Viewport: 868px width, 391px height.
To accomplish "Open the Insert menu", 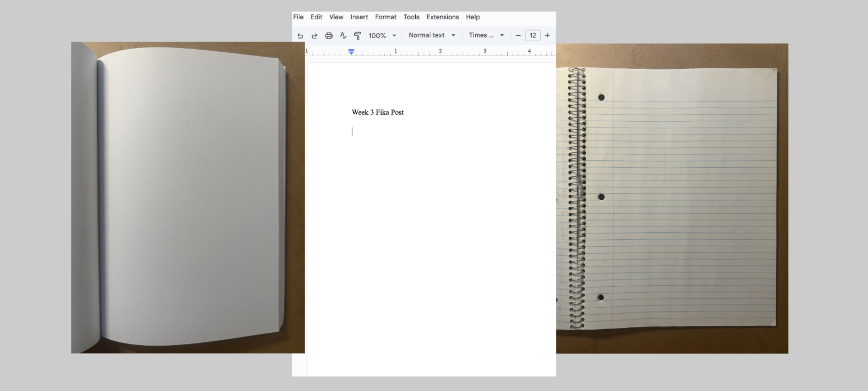I will click(359, 17).
